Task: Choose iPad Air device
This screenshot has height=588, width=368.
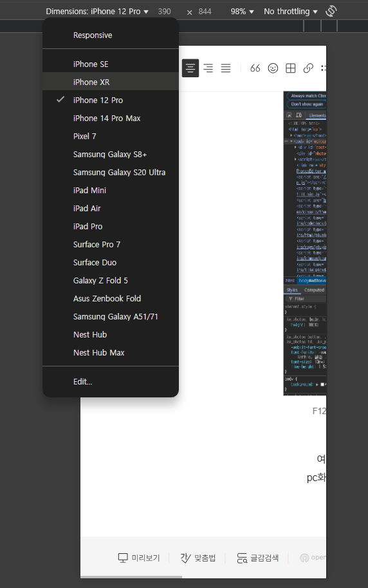Action: pyautogui.click(x=111, y=208)
